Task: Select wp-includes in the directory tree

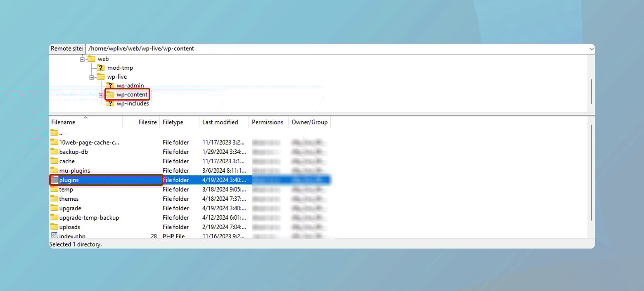Action: click(133, 104)
